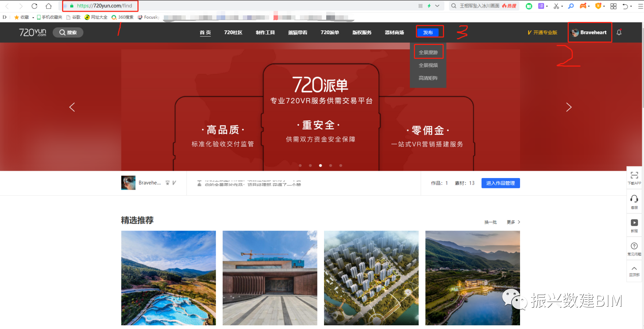The width and height of the screenshot is (644, 329).
Task: Open the Focusky bookmark
Action: tap(148, 17)
